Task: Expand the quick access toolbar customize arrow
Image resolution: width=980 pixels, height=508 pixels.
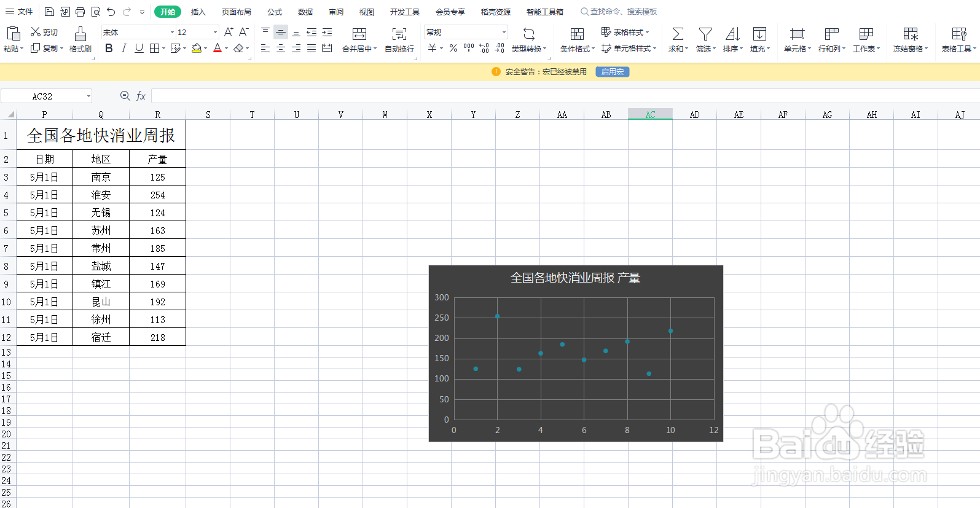Action: [143, 12]
